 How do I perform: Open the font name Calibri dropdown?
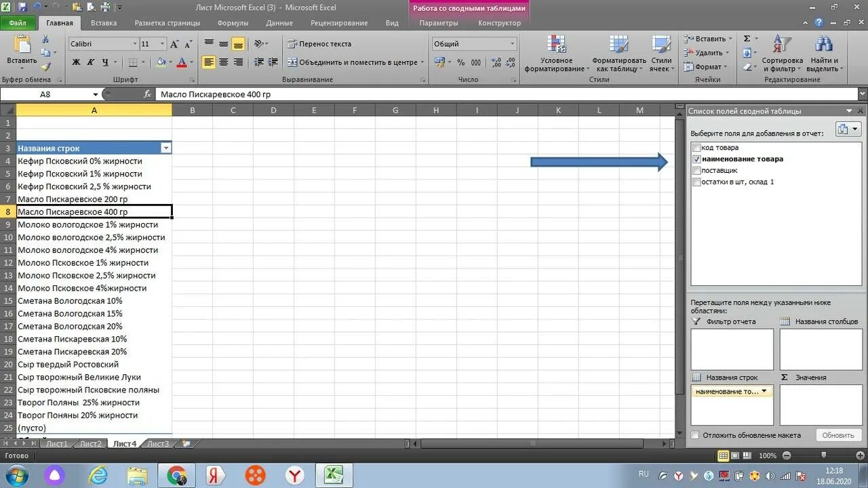coord(134,44)
